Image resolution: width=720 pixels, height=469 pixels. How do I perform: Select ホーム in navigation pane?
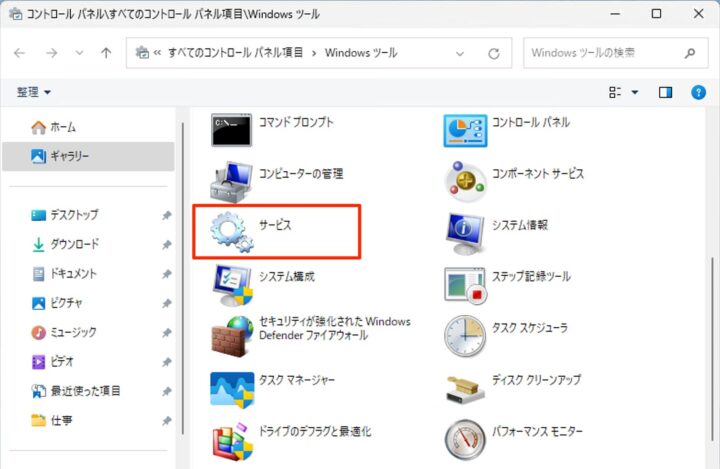(88, 127)
